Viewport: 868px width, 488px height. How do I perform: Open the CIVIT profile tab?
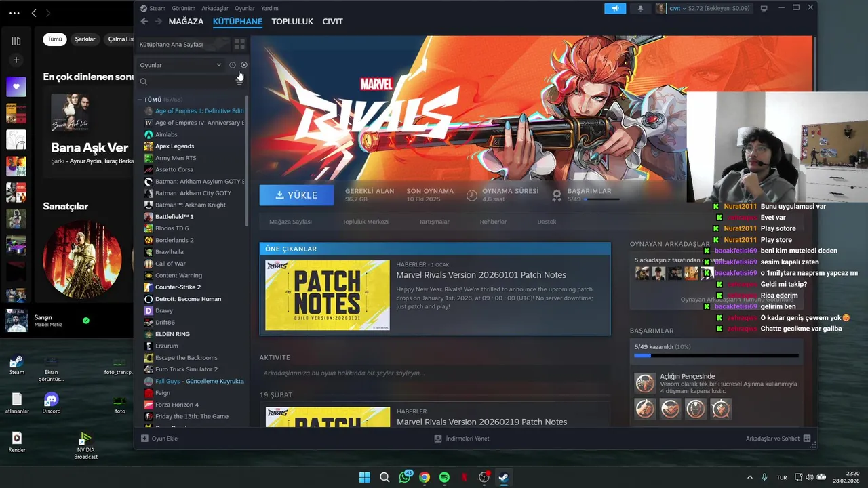point(332,22)
